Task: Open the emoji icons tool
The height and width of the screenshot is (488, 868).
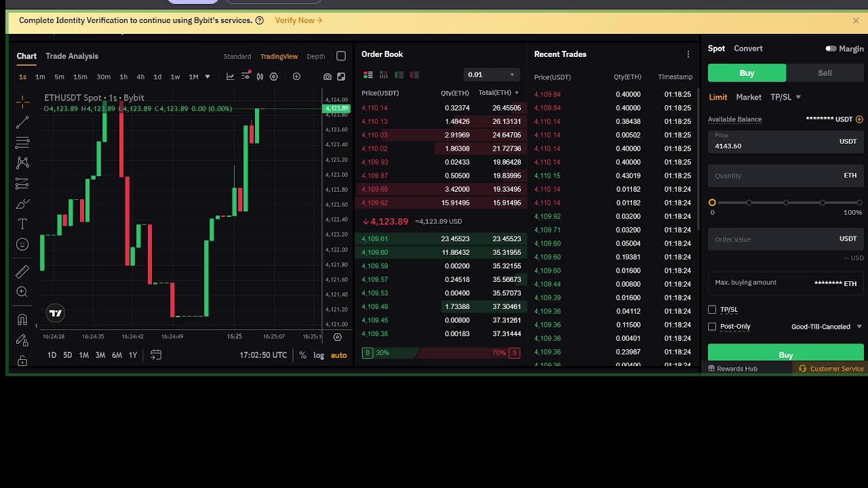Action: pyautogui.click(x=22, y=244)
